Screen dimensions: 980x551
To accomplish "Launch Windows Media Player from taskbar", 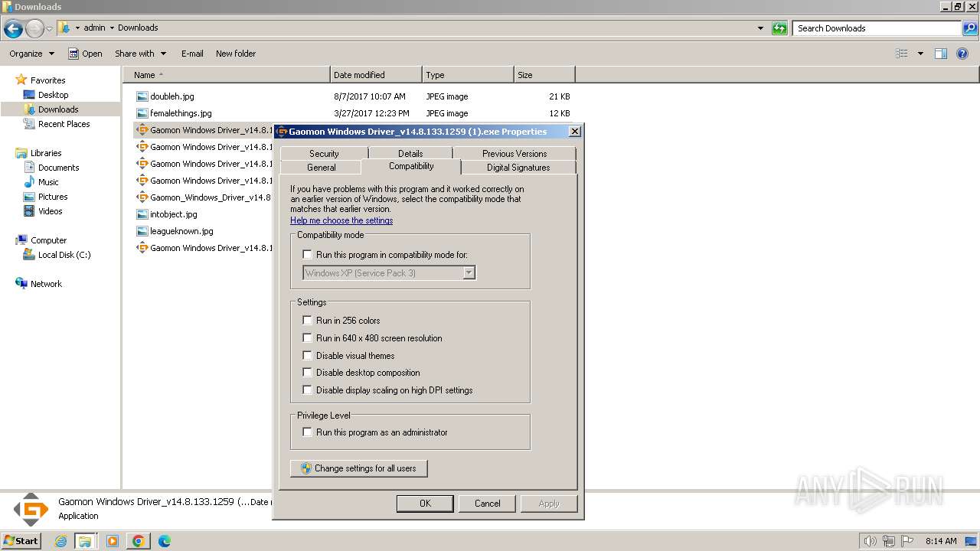I will [113, 541].
